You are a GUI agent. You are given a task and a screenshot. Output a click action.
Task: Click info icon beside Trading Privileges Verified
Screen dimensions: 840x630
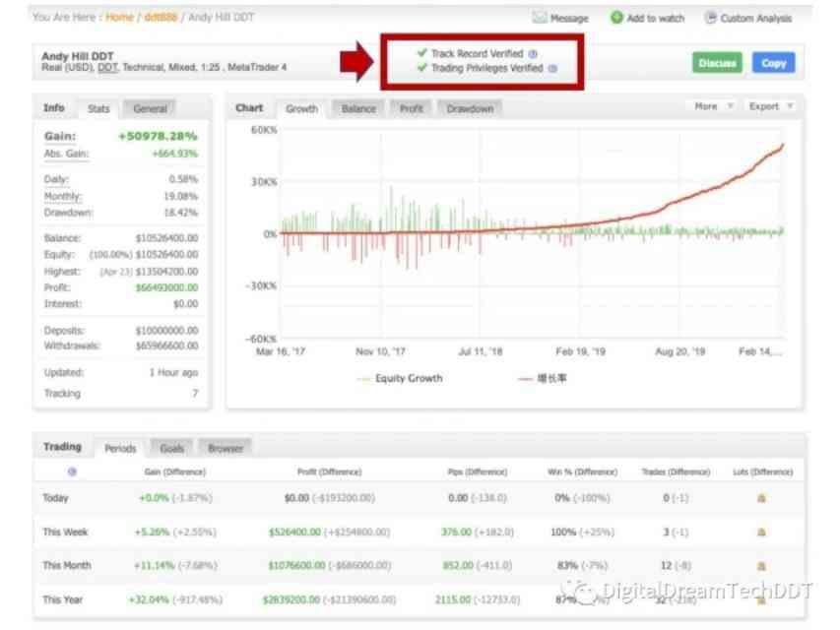(x=552, y=69)
